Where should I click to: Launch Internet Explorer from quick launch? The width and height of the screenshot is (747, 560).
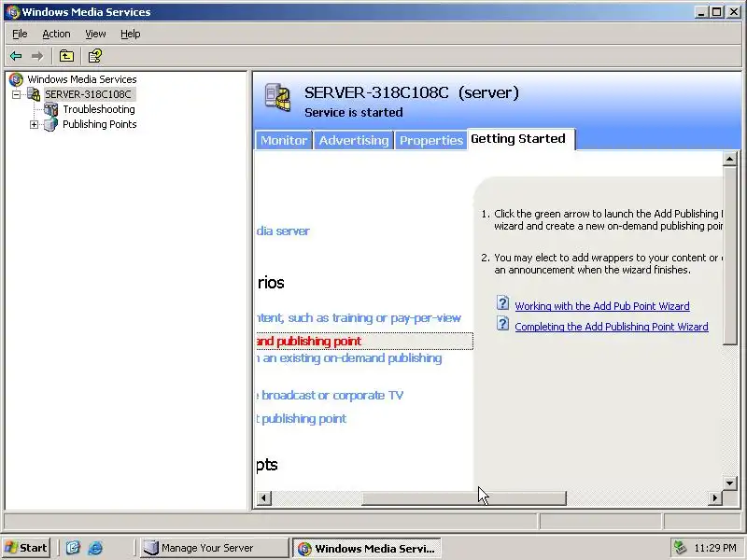pos(95,548)
